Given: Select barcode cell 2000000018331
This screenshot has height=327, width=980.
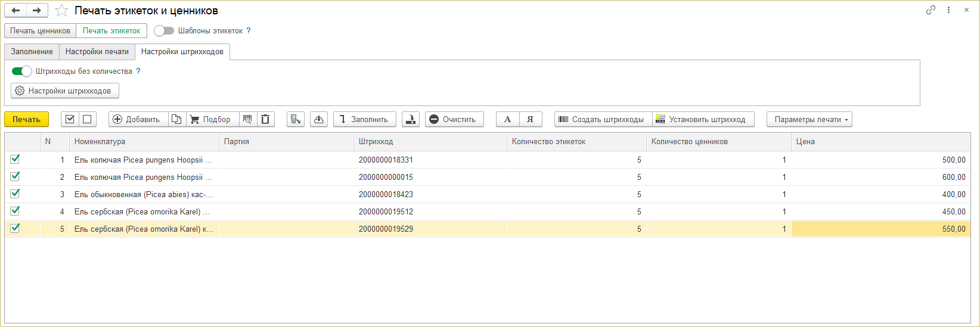Looking at the screenshot, I should click(430, 160).
